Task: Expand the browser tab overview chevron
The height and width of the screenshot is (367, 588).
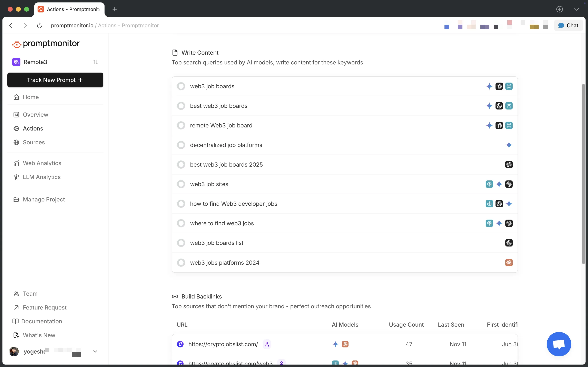Action: pos(577,9)
